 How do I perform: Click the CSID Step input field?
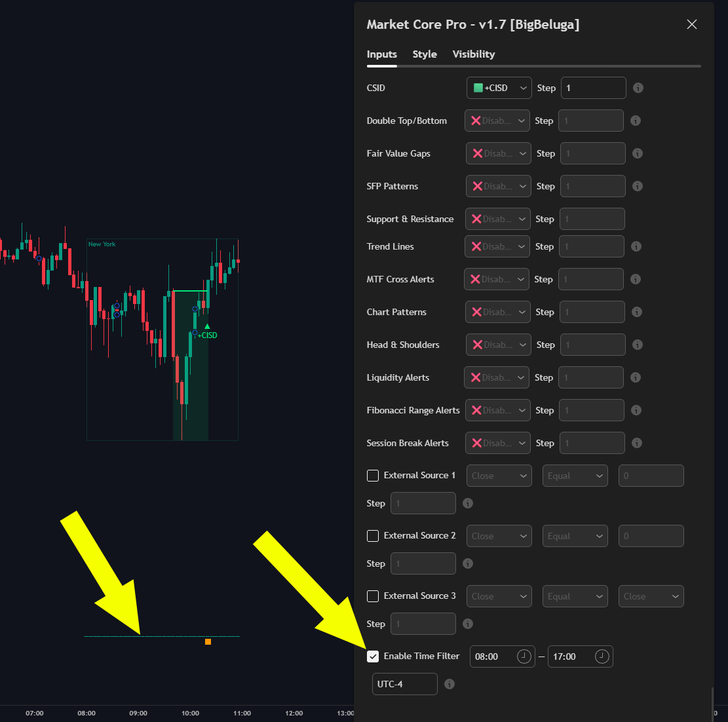point(594,88)
